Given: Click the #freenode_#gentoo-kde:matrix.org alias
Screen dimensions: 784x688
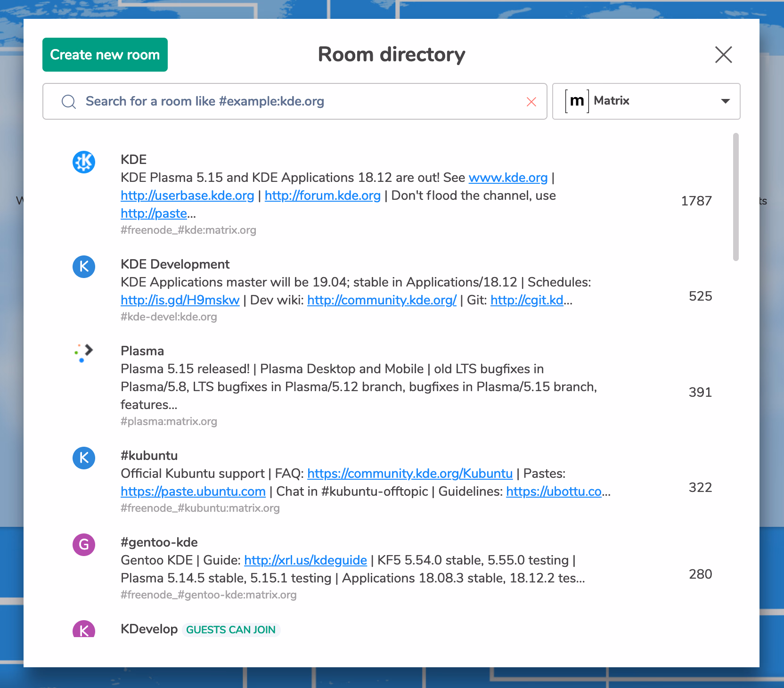Looking at the screenshot, I should pyautogui.click(x=209, y=595).
